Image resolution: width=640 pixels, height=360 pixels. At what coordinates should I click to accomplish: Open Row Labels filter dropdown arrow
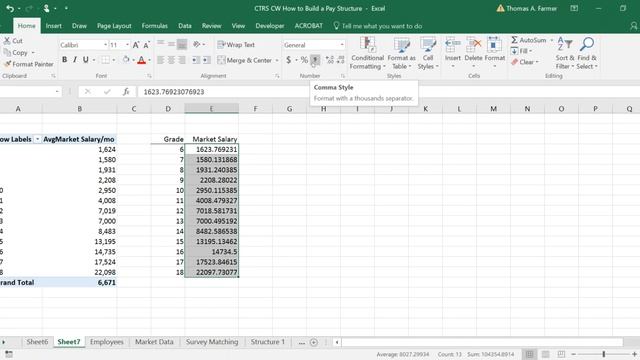37,139
